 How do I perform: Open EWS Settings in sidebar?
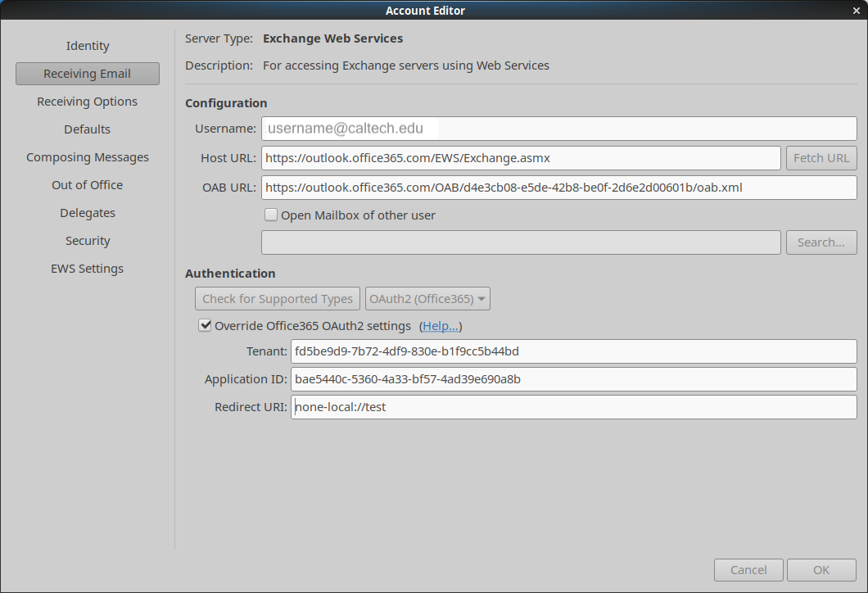tap(88, 269)
